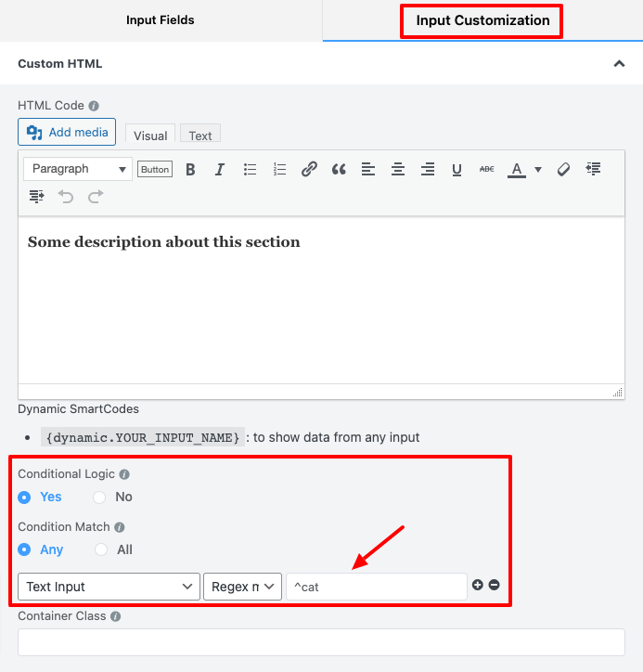Apply blockquote formatting
The image size is (643, 672).
click(339, 169)
